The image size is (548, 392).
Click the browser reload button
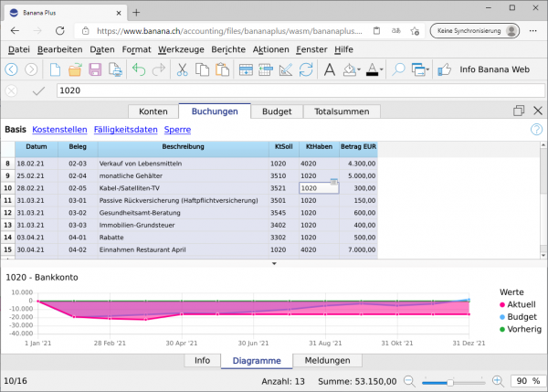pyautogui.click(x=60, y=31)
